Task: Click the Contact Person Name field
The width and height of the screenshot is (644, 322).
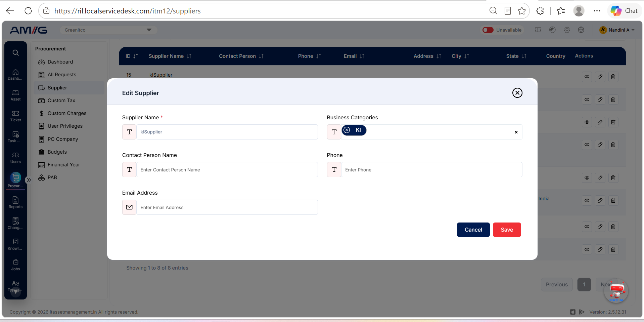Action: point(227,170)
